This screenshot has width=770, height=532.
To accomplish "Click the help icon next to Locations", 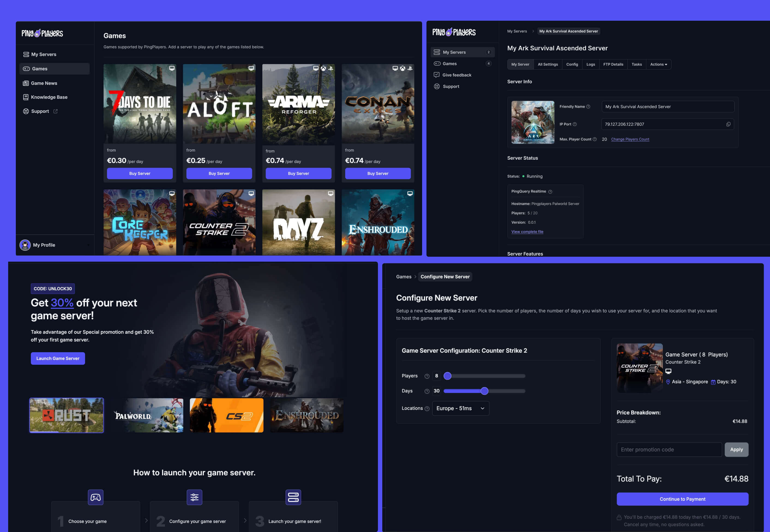I will click(427, 408).
